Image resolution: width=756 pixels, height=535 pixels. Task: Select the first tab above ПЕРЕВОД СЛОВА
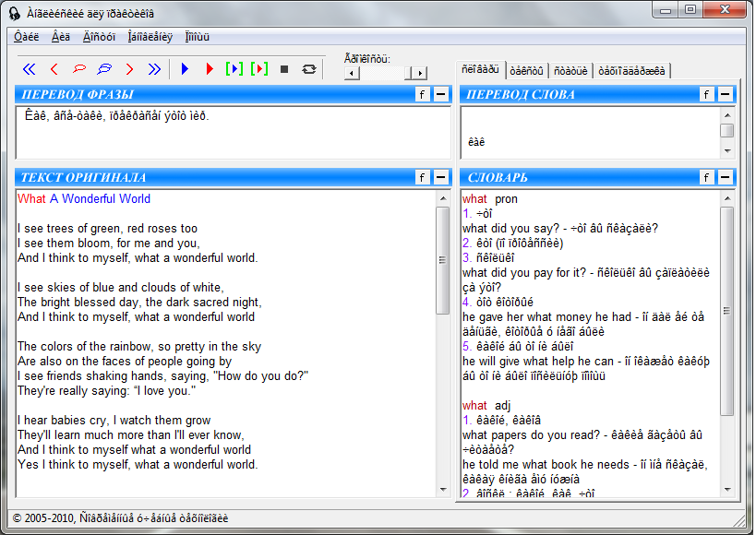point(480,69)
